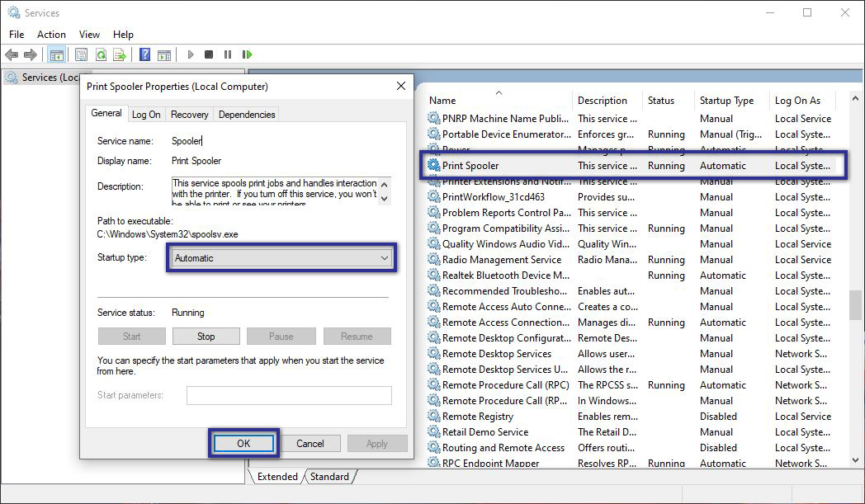Open the Startup type dropdown
Viewport: 865px width, 504px height.
pyautogui.click(x=385, y=258)
